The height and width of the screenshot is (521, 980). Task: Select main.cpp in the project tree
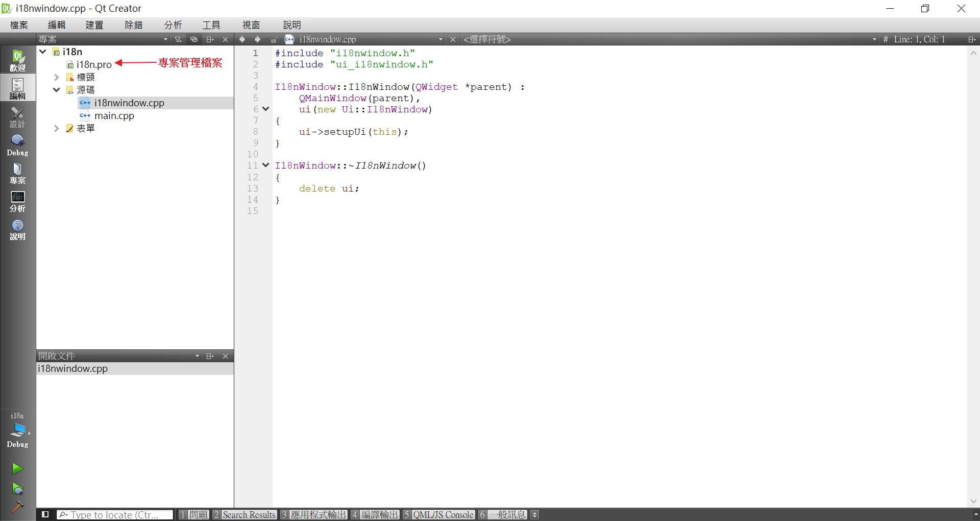(x=114, y=115)
